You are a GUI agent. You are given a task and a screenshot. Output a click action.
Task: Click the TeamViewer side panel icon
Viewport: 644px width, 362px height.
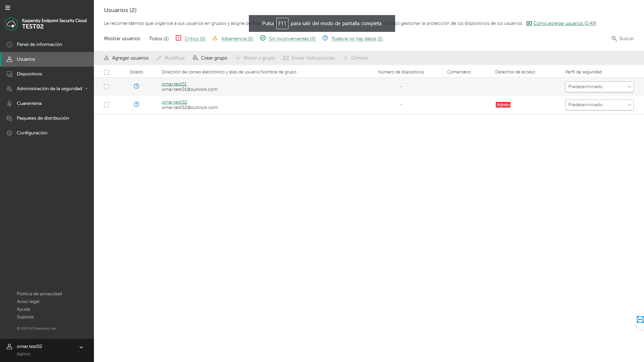[640, 319]
